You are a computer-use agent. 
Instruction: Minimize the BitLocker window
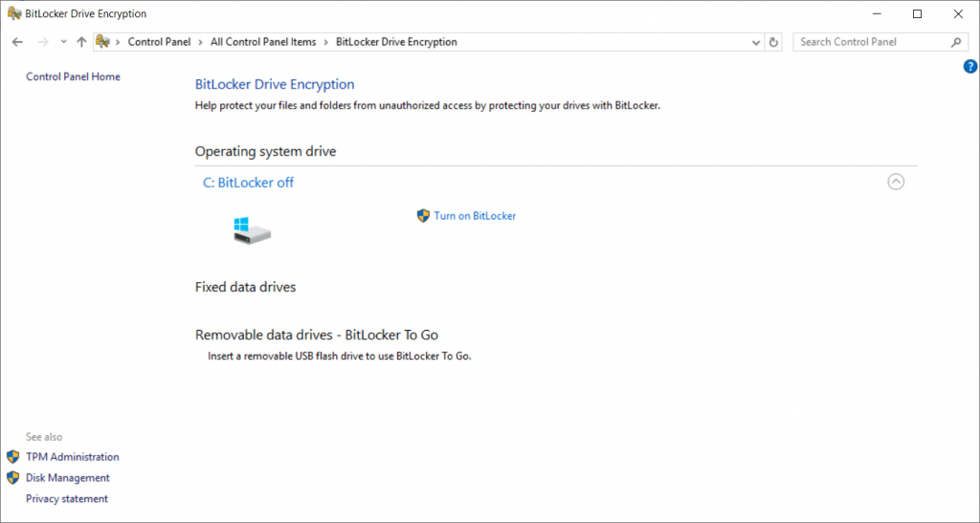[877, 13]
